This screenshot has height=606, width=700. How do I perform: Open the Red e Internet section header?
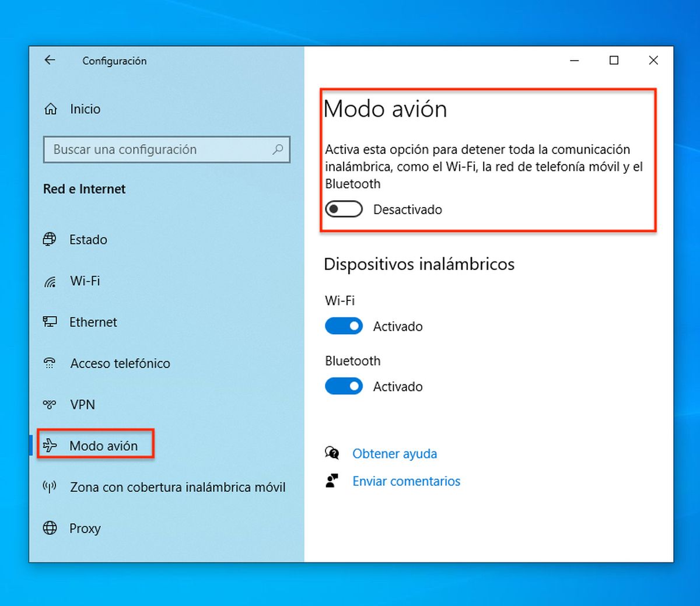tap(84, 188)
